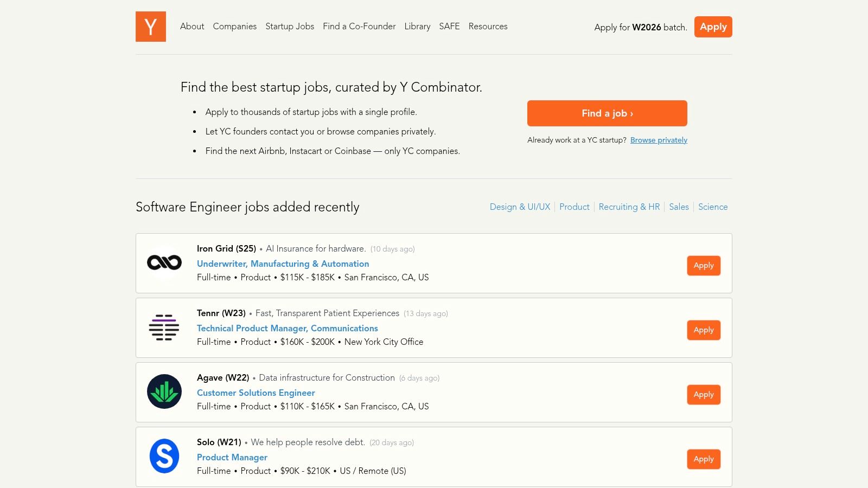Open Find a Co-Founder
The height and width of the screenshot is (488, 868).
(359, 26)
